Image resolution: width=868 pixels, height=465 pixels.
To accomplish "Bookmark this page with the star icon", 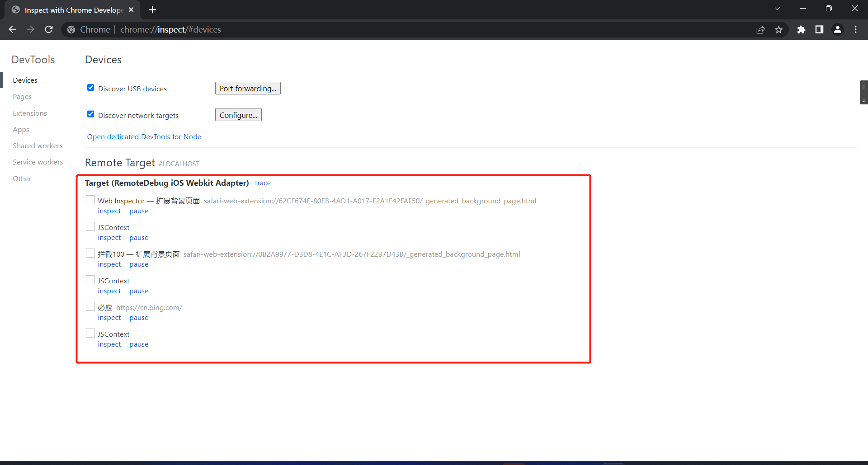I will pyautogui.click(x=778, y=29).
